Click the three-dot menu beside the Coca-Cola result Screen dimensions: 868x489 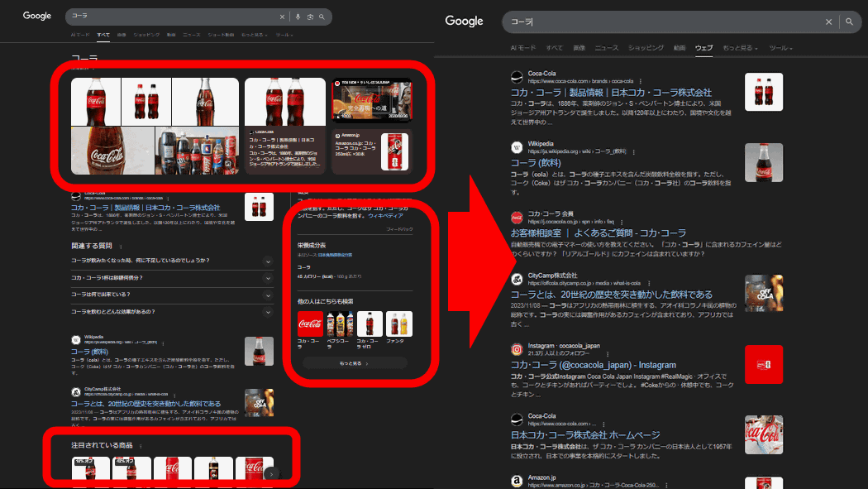(640, 81)
